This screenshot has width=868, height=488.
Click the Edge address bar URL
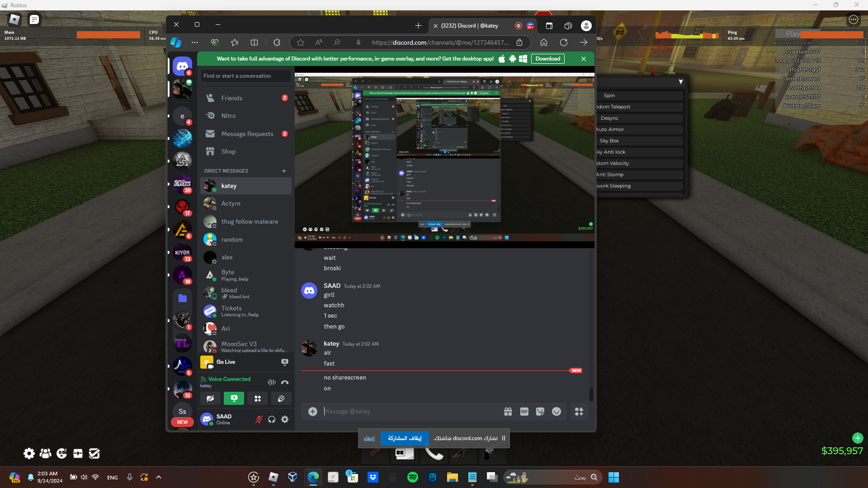(440, 42)
